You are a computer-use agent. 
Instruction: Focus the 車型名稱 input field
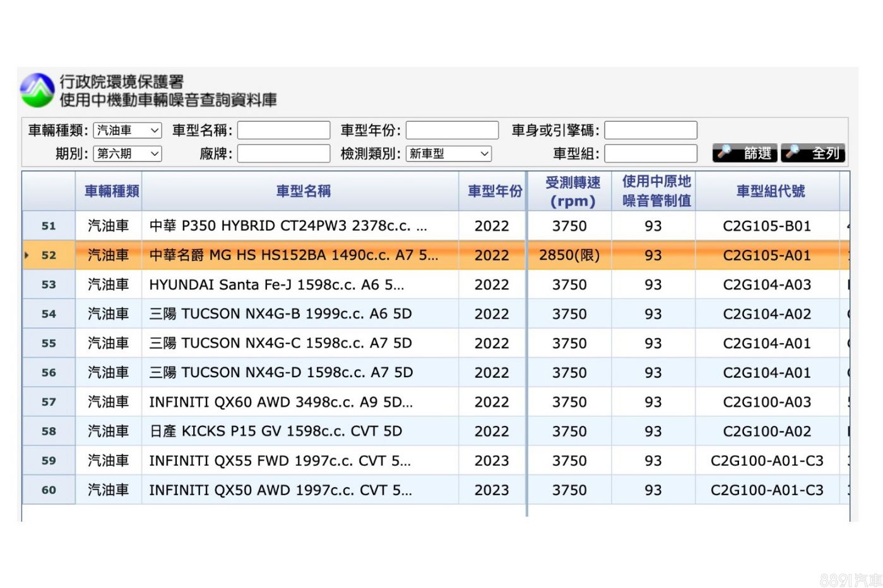(x=283, y=131)
